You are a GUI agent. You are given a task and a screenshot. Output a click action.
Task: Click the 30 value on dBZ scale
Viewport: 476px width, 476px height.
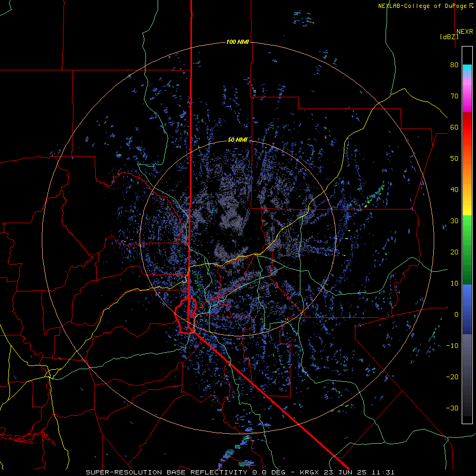click(x=454, y=221)
